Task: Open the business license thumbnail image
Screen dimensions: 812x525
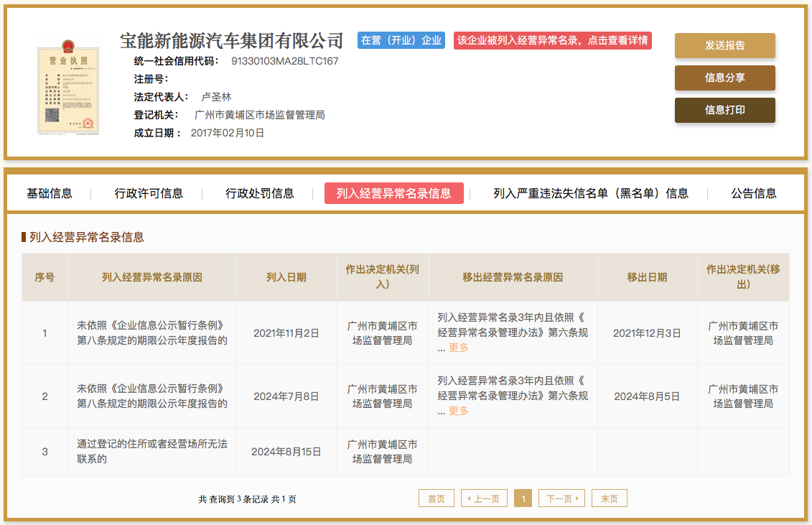Action: (67, 87)
